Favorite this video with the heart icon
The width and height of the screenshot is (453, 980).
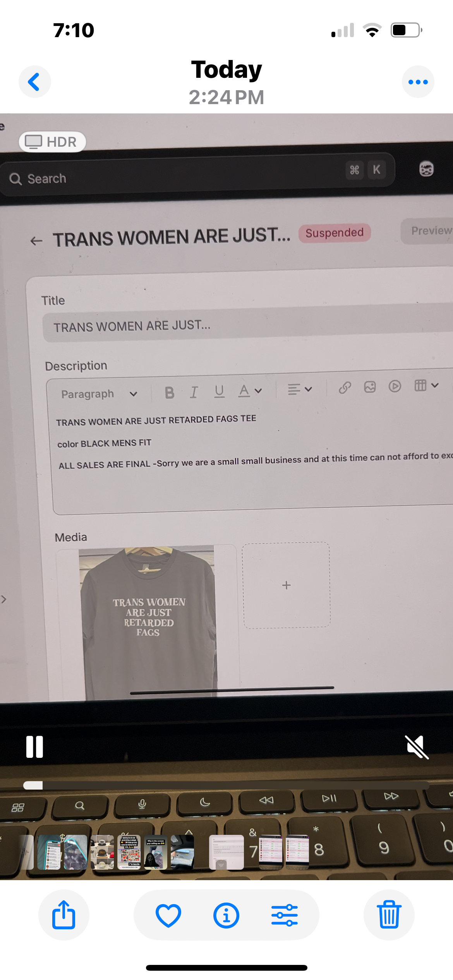[168, 915]
